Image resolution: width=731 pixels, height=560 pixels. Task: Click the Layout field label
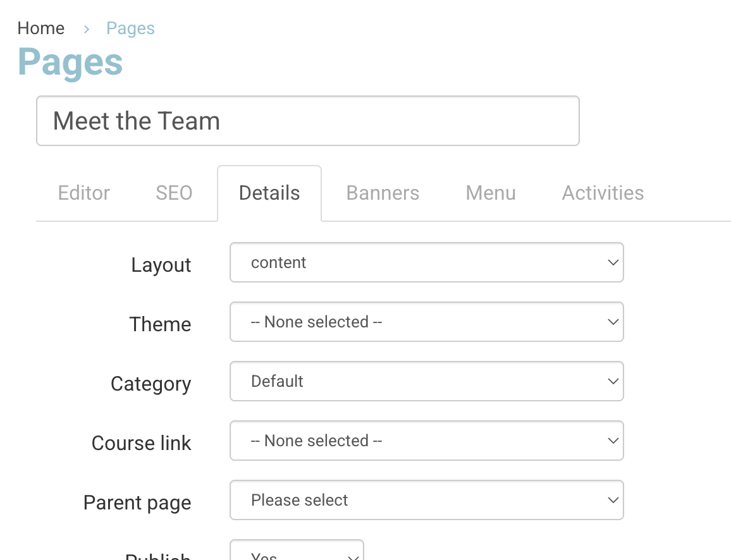tap(161, 265)
